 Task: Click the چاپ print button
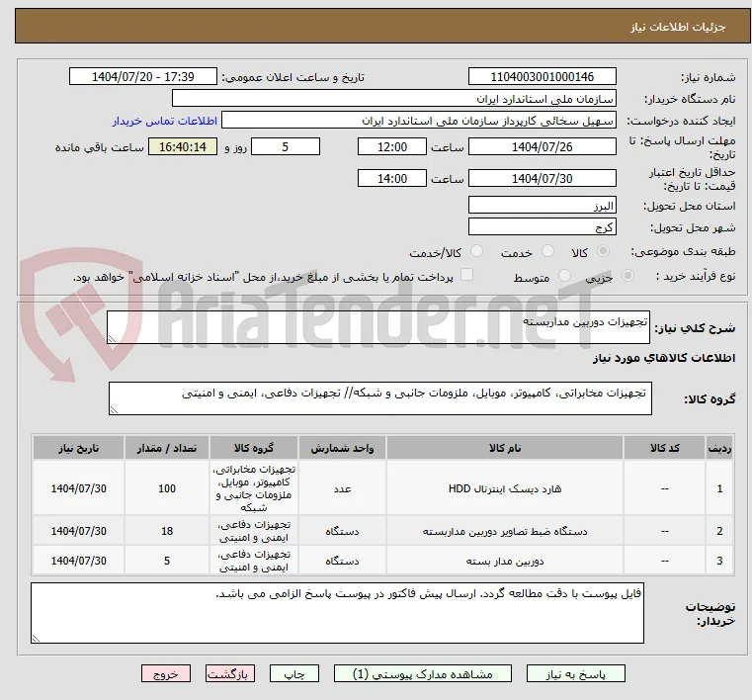click(294, 673)
